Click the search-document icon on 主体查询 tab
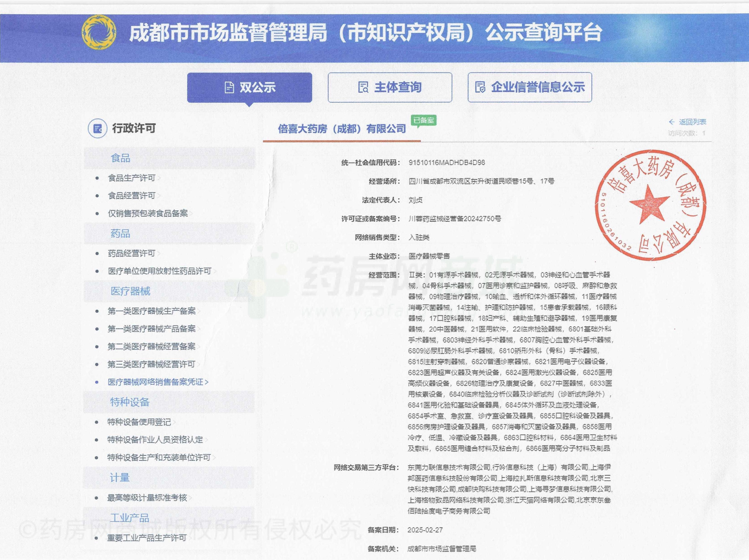The image size is (749, 560). pyautogui.click(x=363, y=87)
